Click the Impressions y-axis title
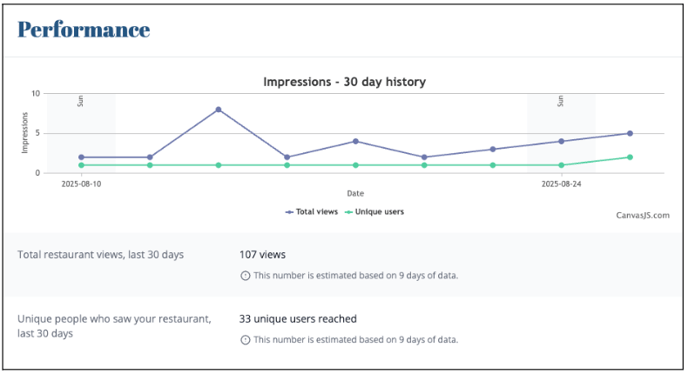The width and height of the screenshot is (688, 374). [x=25, y=133]
